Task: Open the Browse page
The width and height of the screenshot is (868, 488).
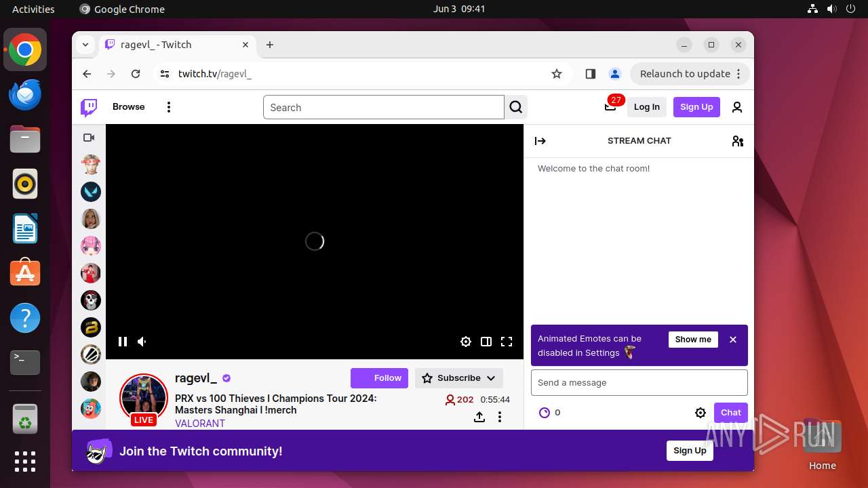Action: click(x=129, y=107)
